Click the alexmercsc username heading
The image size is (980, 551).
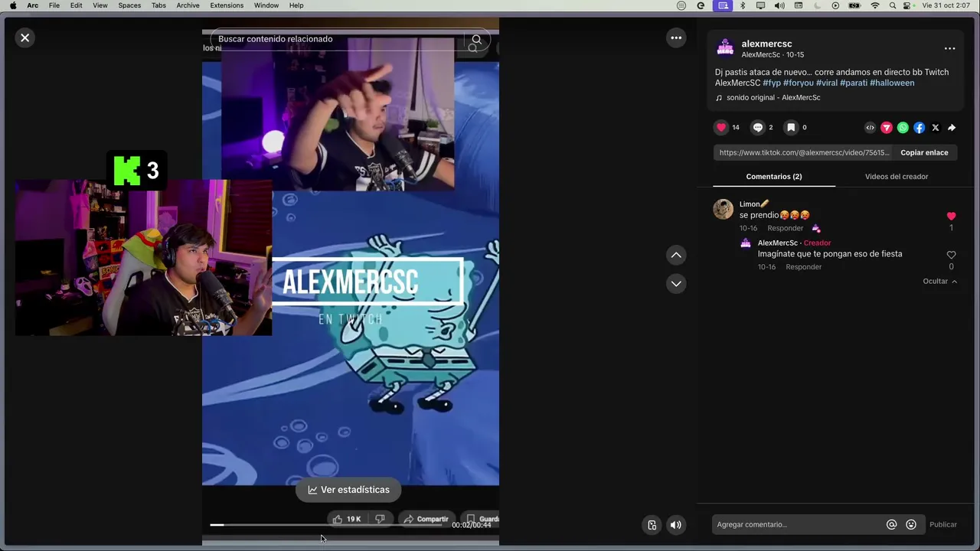pyautogui.click(x=766, y=44)
